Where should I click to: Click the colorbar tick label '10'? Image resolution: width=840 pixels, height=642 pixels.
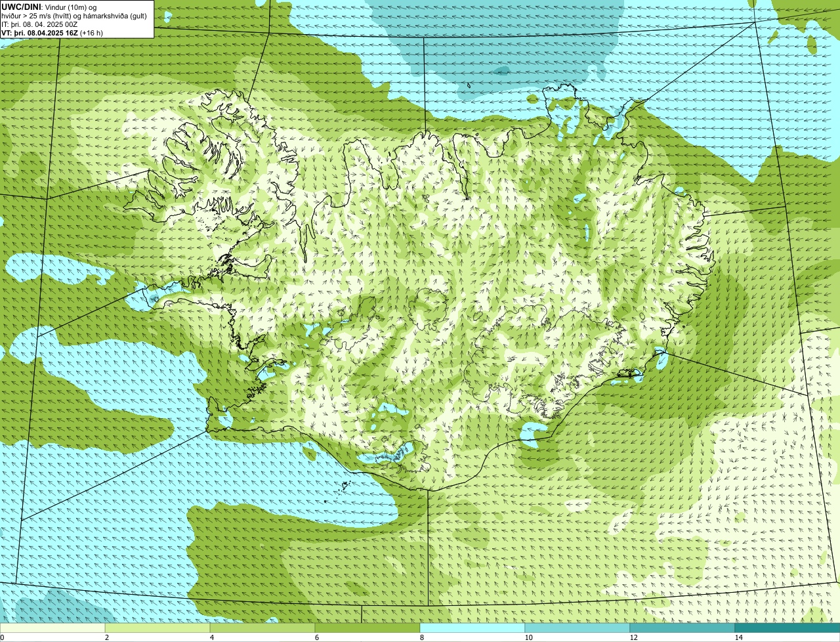(528, 637)
